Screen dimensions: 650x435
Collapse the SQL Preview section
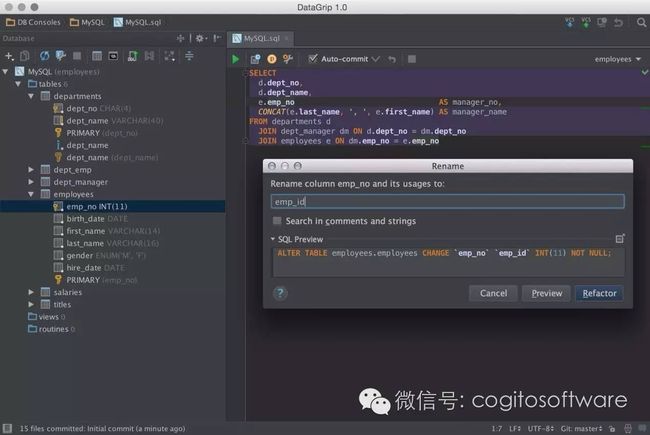[x=273, y=239]
